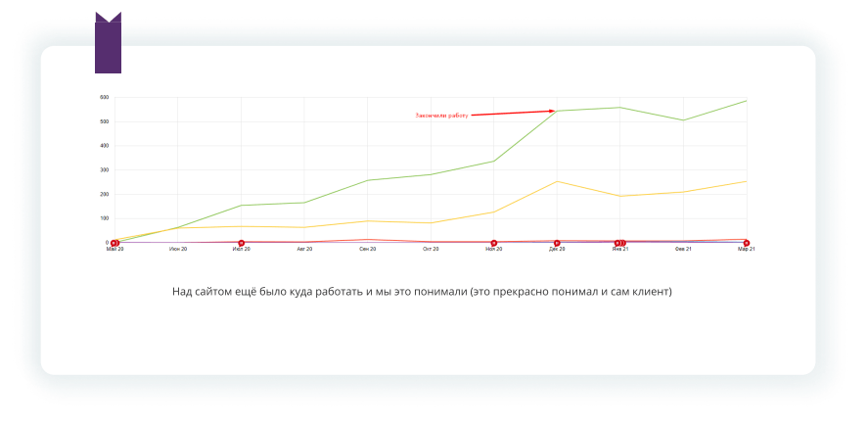Click the red marker at Май 20
The width and height of the screenshot is (868, 423).
click(x=114, y=243)
